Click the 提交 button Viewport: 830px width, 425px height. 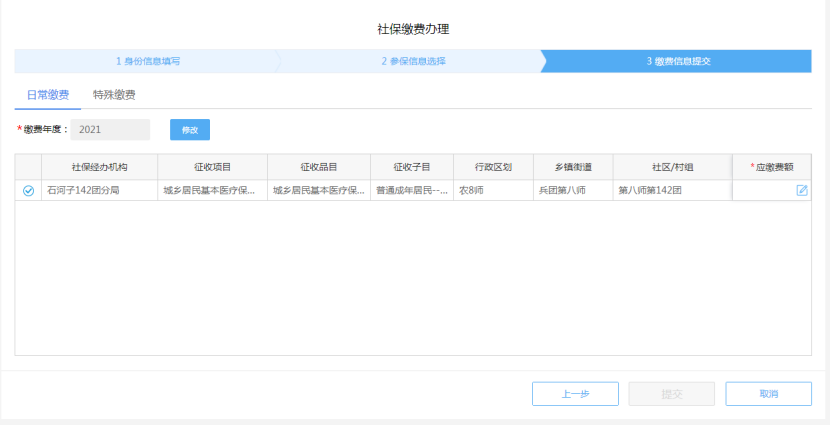(672, 394)
